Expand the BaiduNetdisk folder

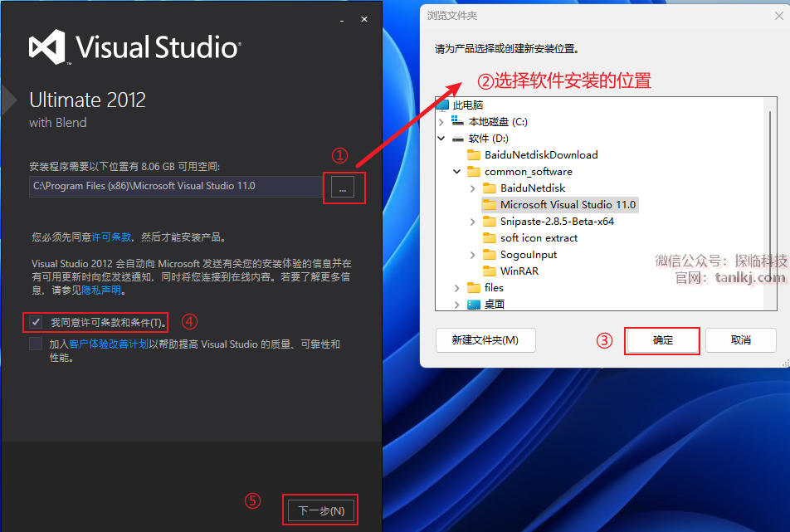(x=473, y=188)
